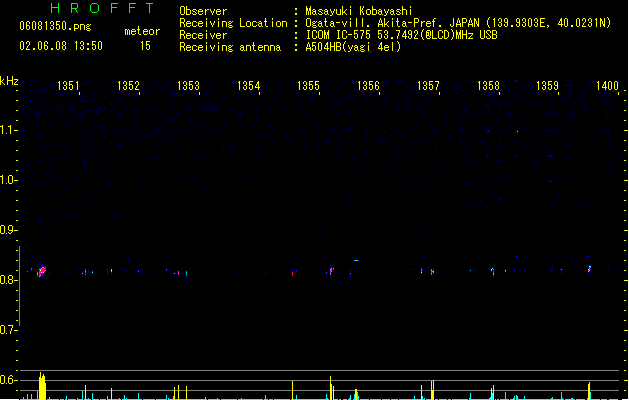
Task: Click the large red meteor echo near 1351
Action: [41, 271]
